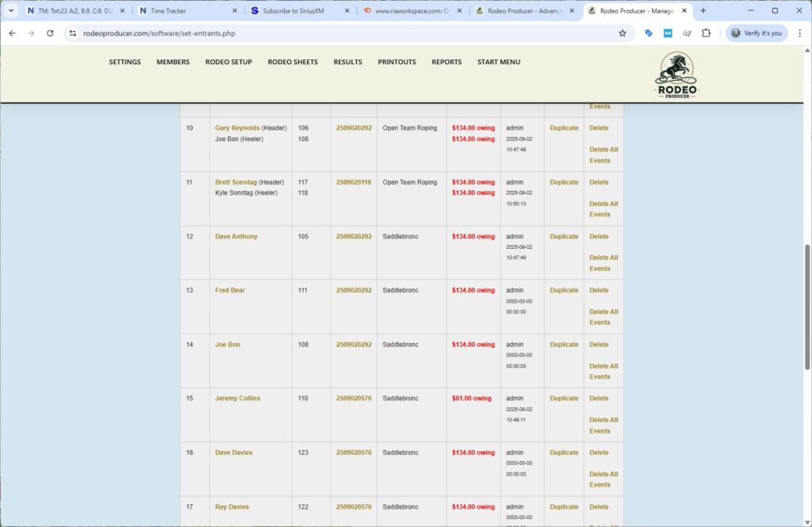Image resolution: width=812 pixels, height=527 pixels.
Task: Reload the current page
Action: click(x=50, y=33)
